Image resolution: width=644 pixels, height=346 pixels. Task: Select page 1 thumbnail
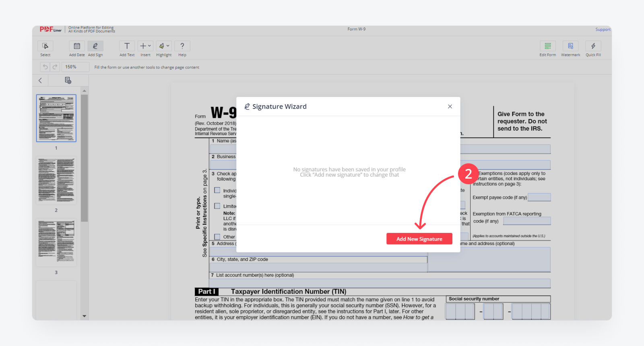click(x=56, y=118)
